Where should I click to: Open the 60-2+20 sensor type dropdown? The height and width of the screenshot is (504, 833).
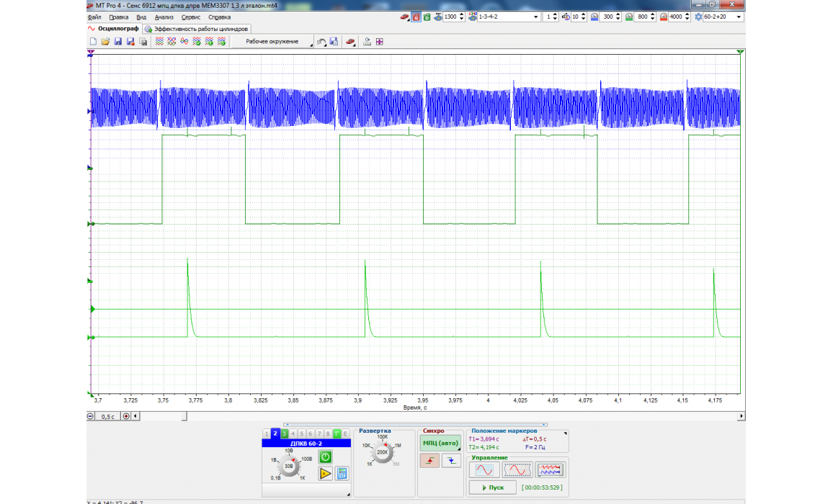(739, 17)
